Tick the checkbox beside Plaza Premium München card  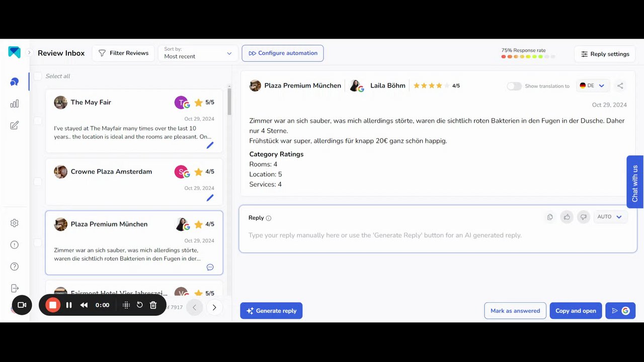click(x=38, y=243)
